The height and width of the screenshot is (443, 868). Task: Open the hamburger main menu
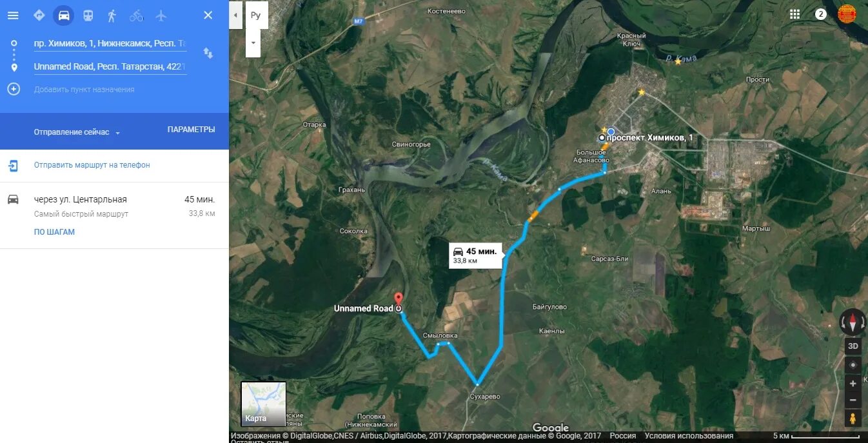(x=13, y=15)
